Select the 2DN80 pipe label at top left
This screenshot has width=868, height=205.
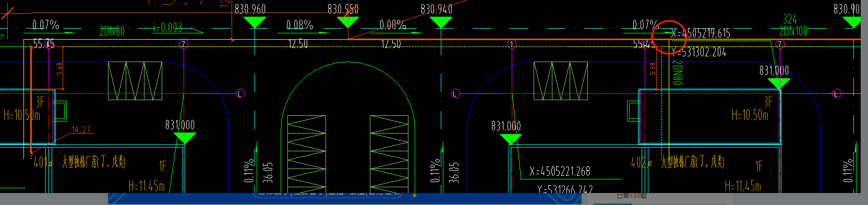112,31
